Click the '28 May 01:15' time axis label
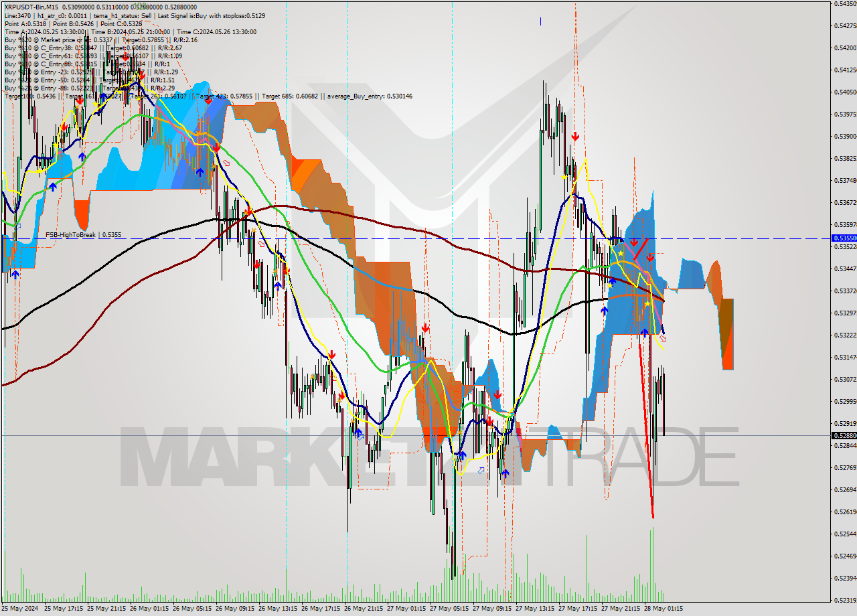The width and height of the screenshot is (857, 616). pyautogui.click(x=664, y=609)
